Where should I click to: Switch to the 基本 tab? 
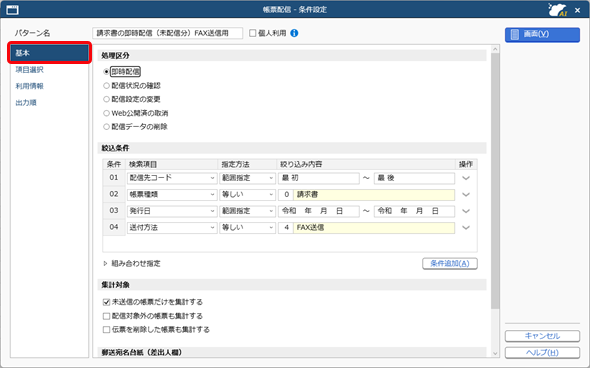[49, 53]
